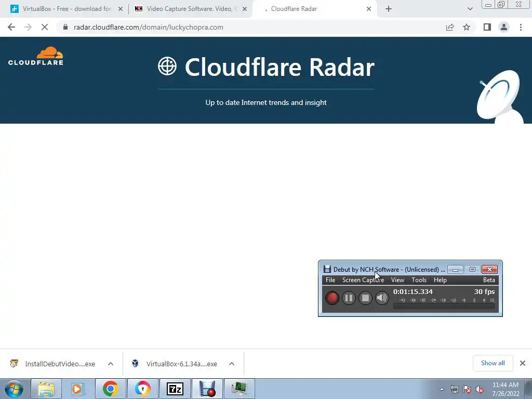Click the 30 fps indicator in Debut
Image resolution: width=532 pixels, height=399 pixels.
pos(484,291)
